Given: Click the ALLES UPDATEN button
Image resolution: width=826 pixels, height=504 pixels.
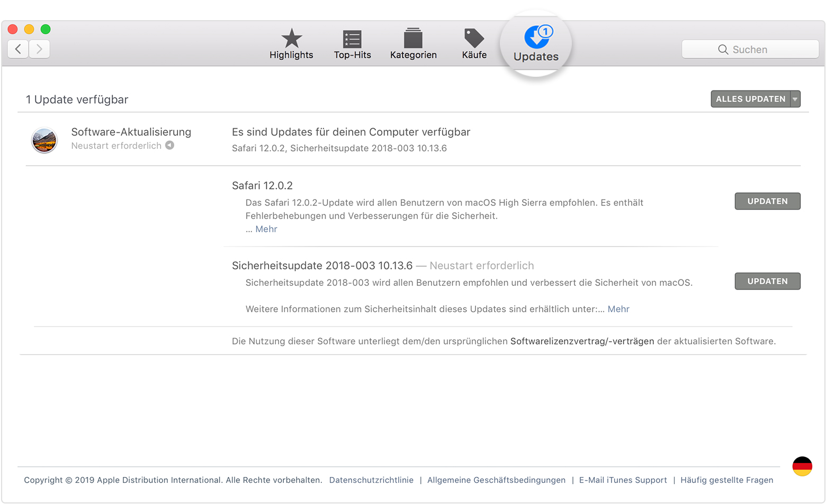Looking at the screenshot, I should pos(750,99).
